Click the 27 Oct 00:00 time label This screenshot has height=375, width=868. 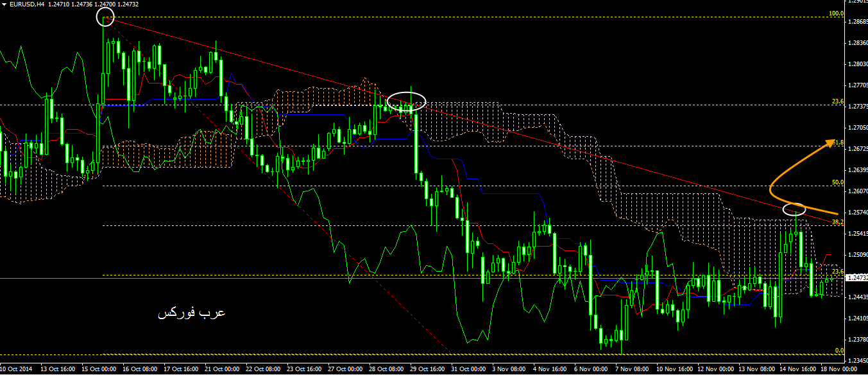345,370
